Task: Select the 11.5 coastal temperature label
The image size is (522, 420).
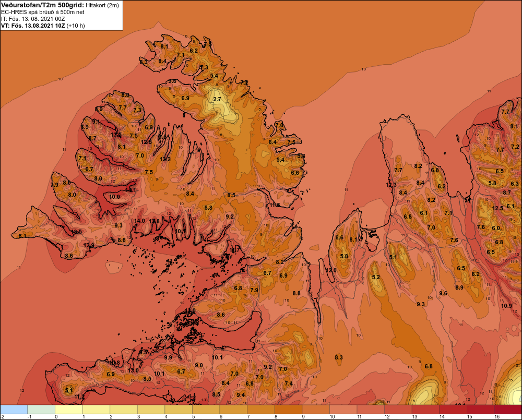Action: tap(275, 205)
